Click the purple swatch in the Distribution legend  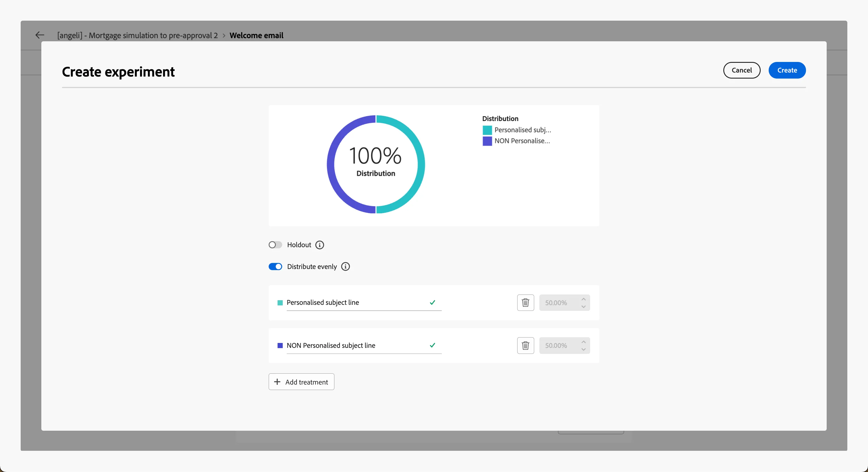[487, 141]
